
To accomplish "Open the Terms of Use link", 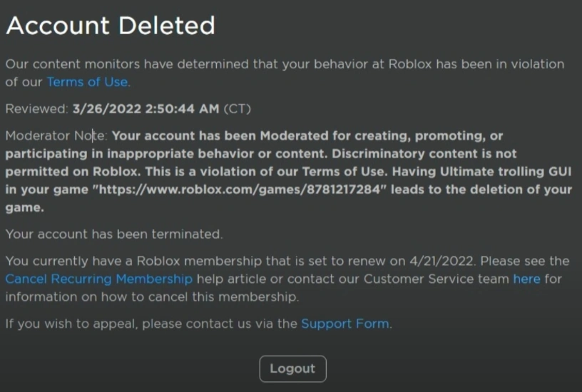I will (87, 82).
